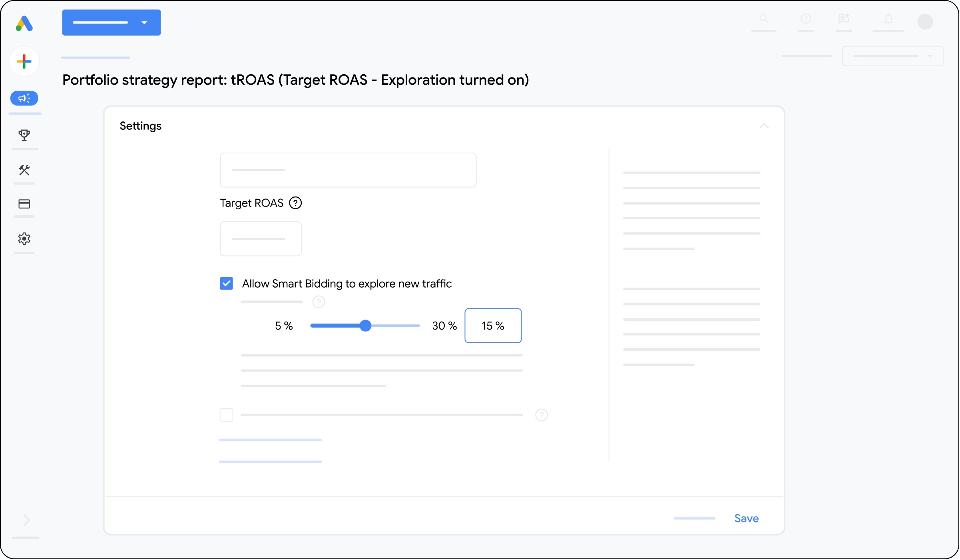Click the Save button
This screenshot has height=560, width=960.
[x=747, y=518]
